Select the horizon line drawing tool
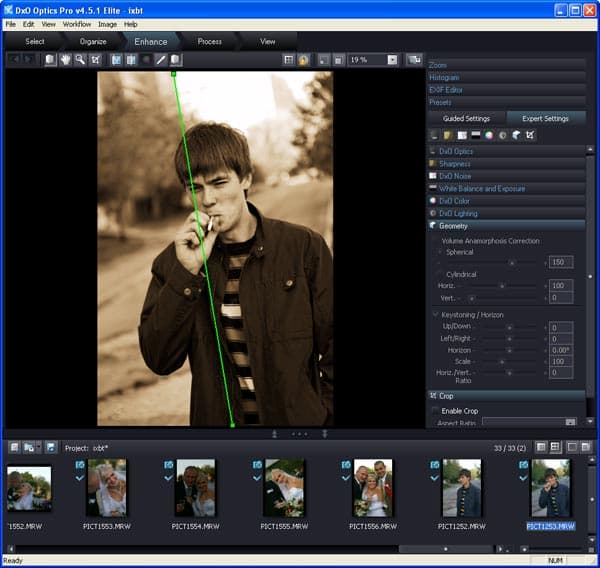This screenshot has width=600, height=568. 160,60
